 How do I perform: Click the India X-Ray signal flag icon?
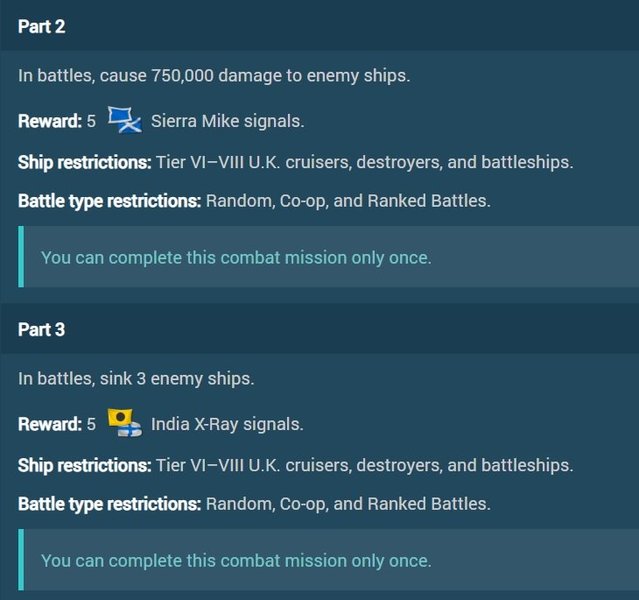(125, 423)
